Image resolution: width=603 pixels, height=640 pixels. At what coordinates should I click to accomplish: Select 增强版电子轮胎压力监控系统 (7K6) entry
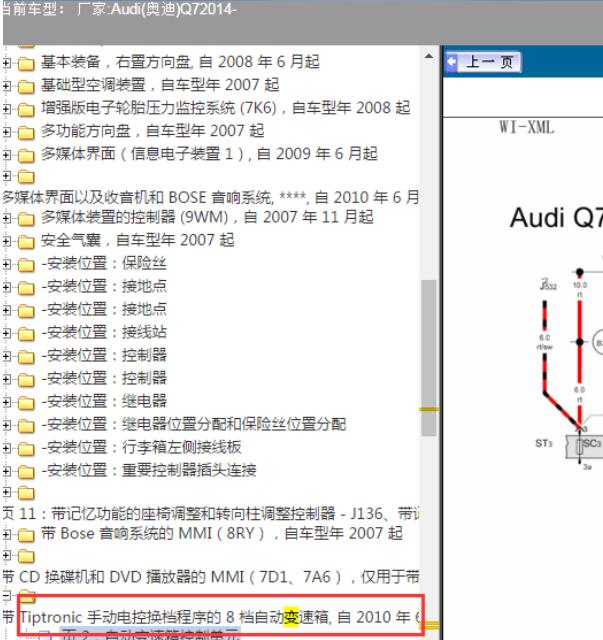click(225, 108)
